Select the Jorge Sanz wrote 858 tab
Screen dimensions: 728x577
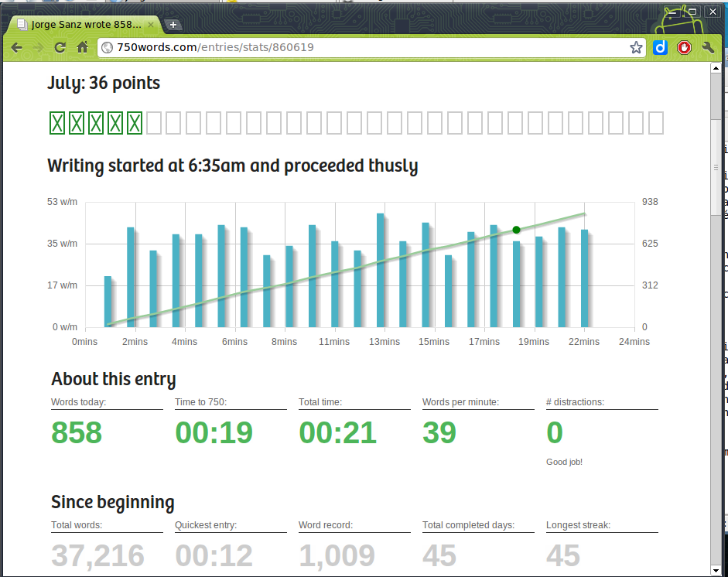81,25
